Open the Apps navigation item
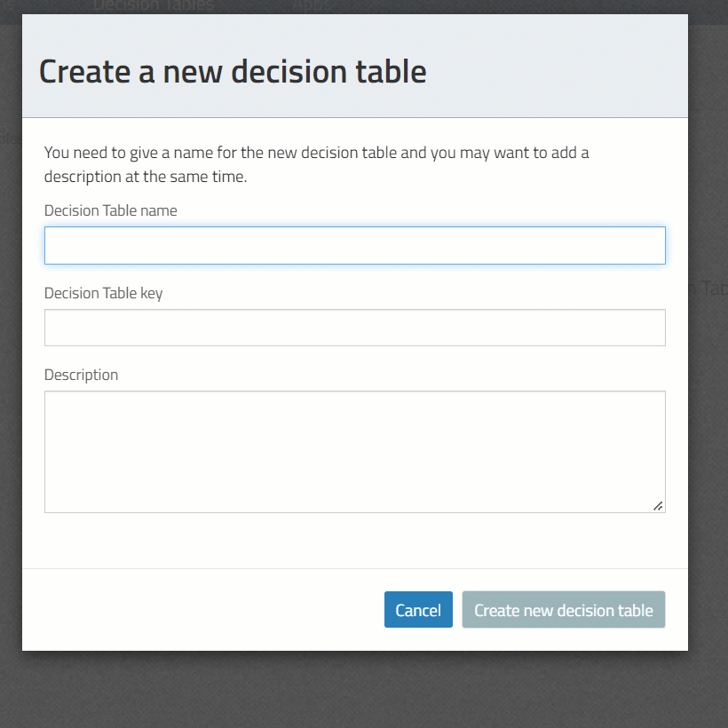 click(309, 6)
